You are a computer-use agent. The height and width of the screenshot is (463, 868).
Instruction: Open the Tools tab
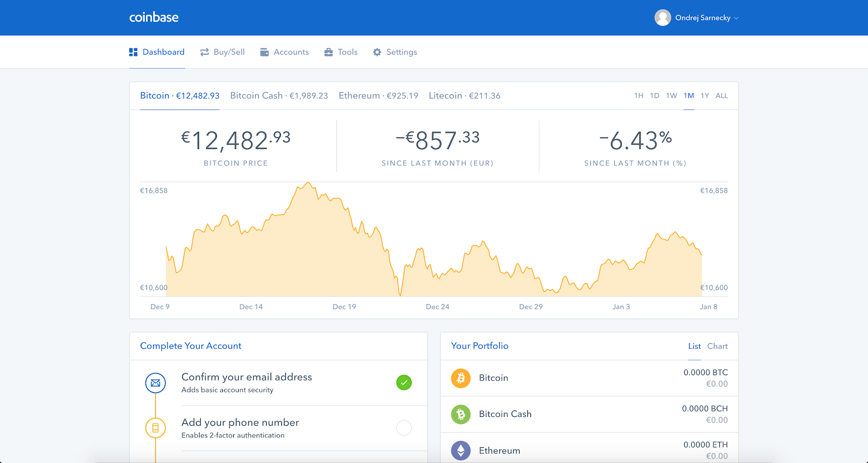pos(341,52)
